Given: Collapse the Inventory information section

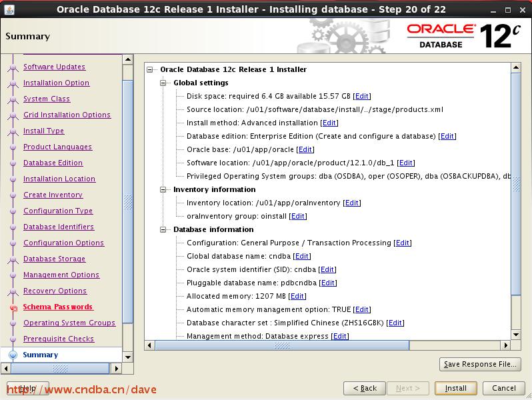Looking at the screenshot, I should pos(163,189).
